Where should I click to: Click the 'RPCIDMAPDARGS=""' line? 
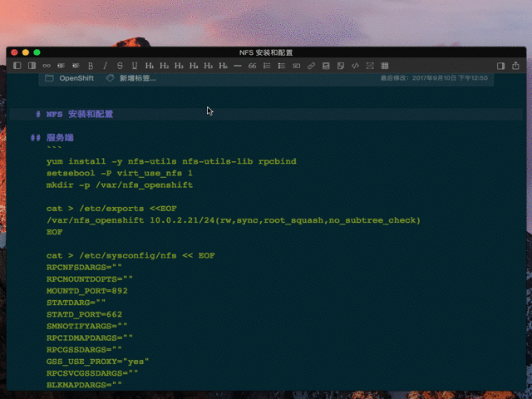tap(90, 338)
